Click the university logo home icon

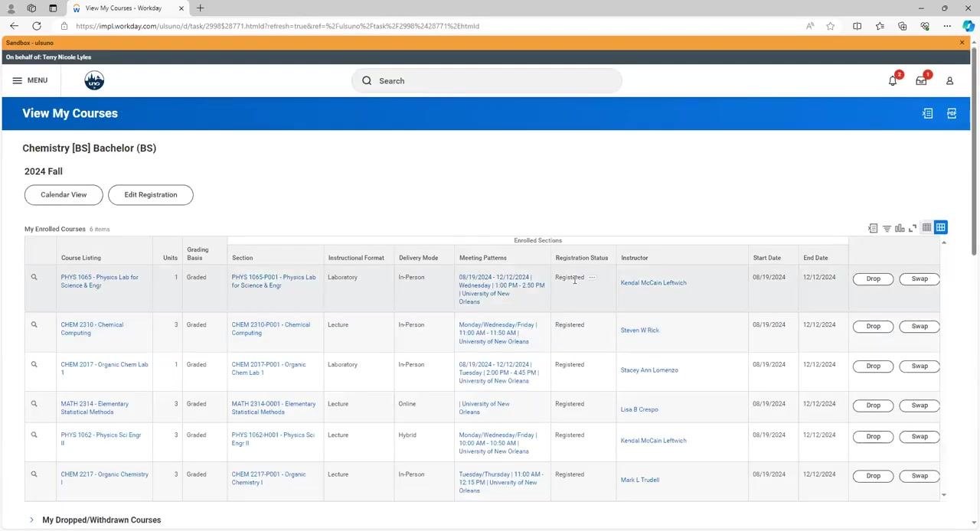94,80
